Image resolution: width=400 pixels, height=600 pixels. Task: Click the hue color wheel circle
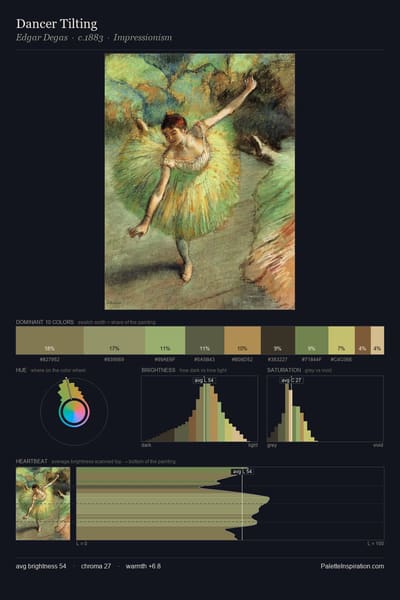[x=74, y=412]
